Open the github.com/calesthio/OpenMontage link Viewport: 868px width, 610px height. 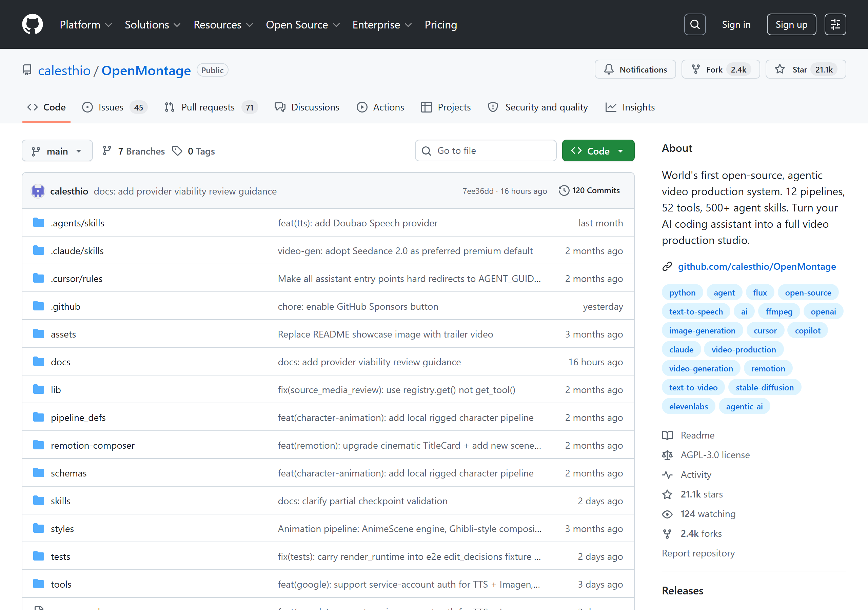click(757, 267)
